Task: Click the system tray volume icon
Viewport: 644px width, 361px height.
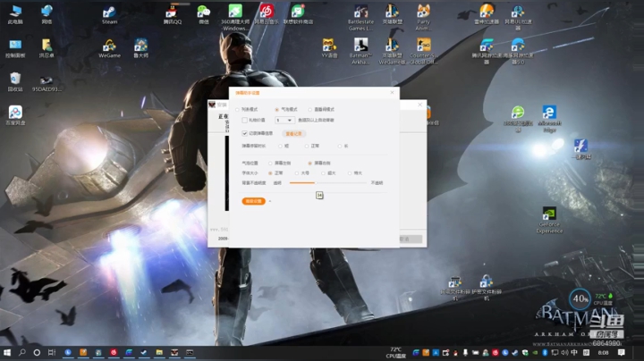Action: tap(564, 352)
